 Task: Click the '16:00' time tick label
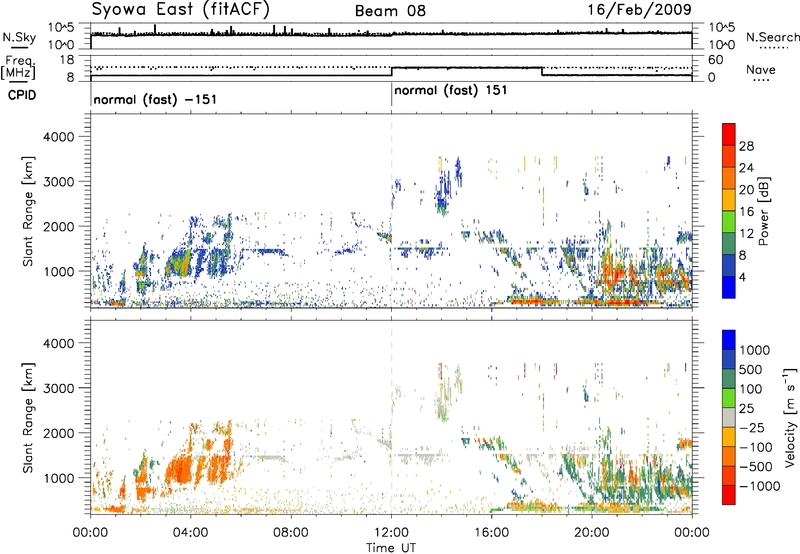tap(491, 533)
